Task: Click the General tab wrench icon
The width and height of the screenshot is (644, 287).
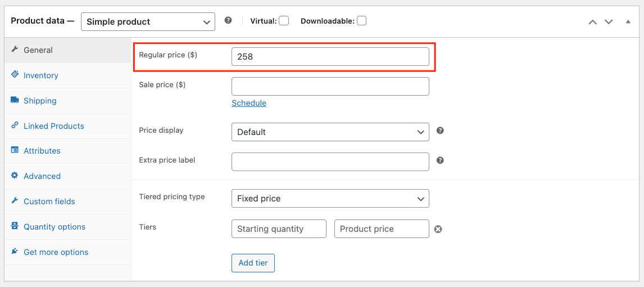Action: pos(15,50)
